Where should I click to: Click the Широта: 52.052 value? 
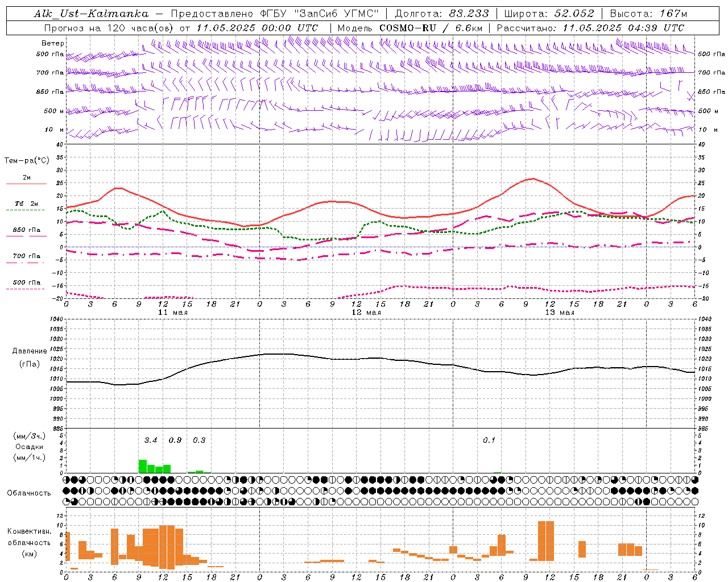pos(549,14)
